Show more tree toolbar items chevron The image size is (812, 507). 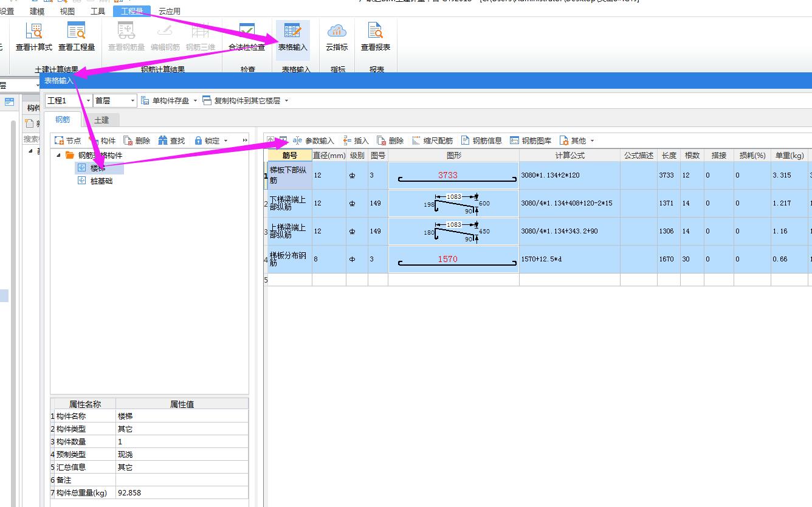(x=245, y=140)
